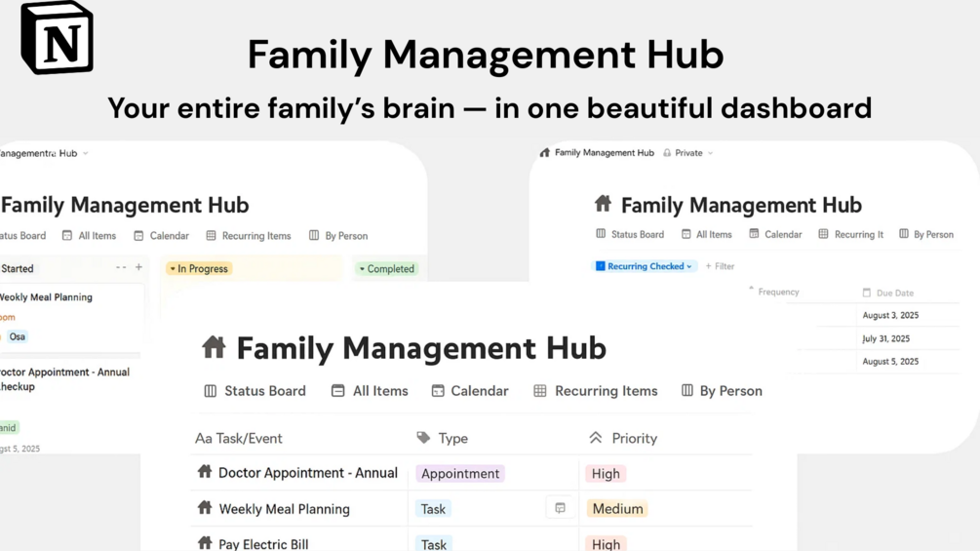Click the Osa person tag

17,336
